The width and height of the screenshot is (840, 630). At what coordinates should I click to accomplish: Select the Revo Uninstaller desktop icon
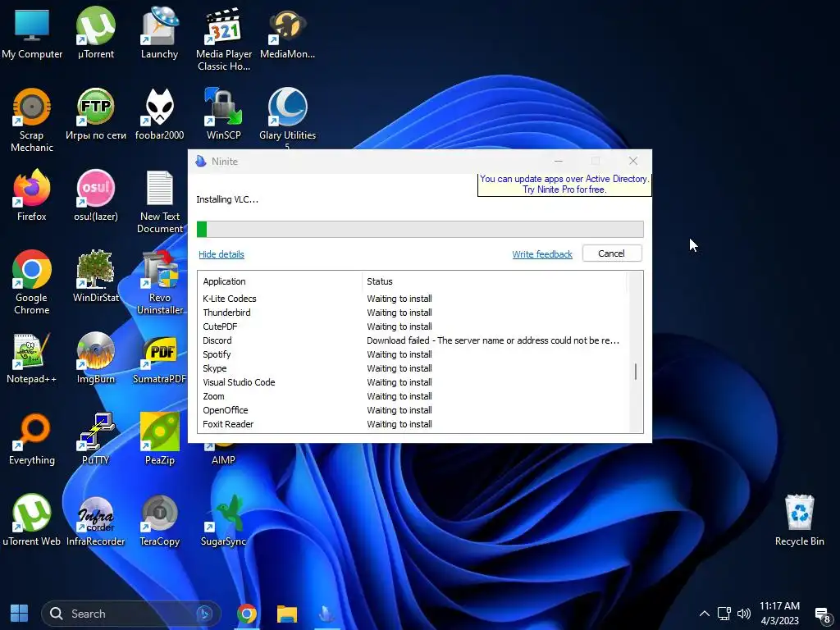159,283
